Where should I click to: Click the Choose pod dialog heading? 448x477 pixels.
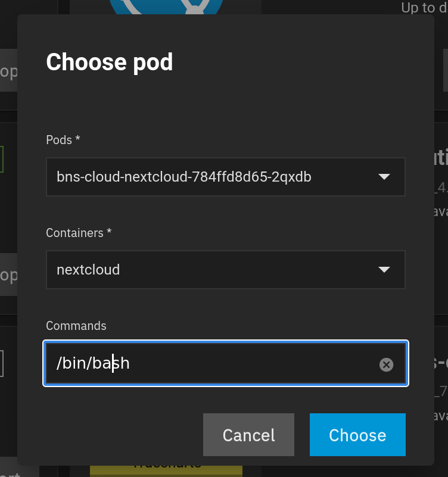[x=110, y=62]
